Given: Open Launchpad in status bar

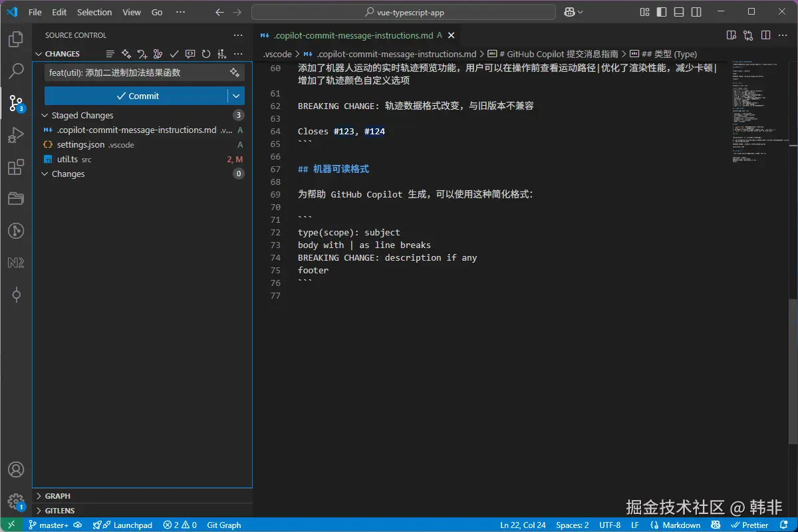Looking at the screenshot, I should point(122,525).
